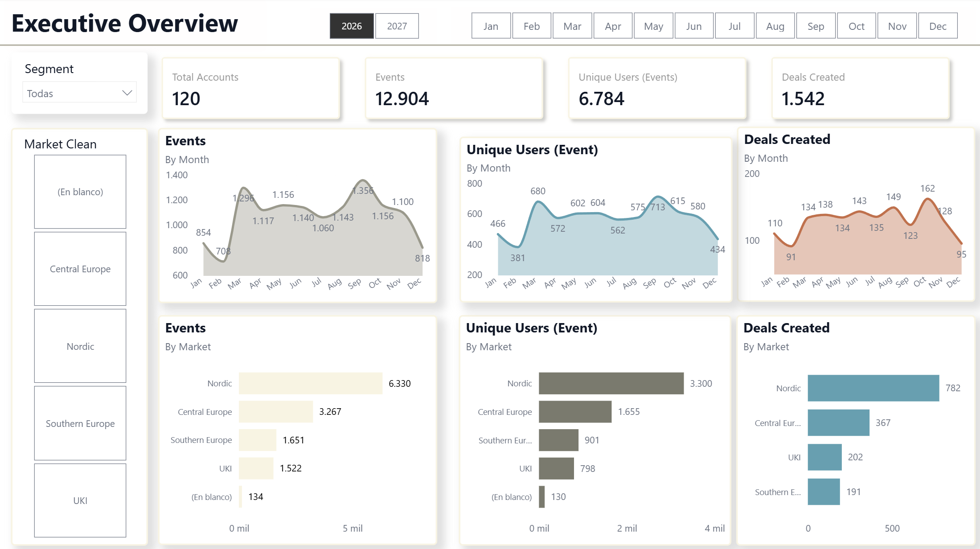The height and width of the screenshot is (549, 980).
Task: Select (En blanco) in Market Clean slicer
Action: tap(80, 192)
